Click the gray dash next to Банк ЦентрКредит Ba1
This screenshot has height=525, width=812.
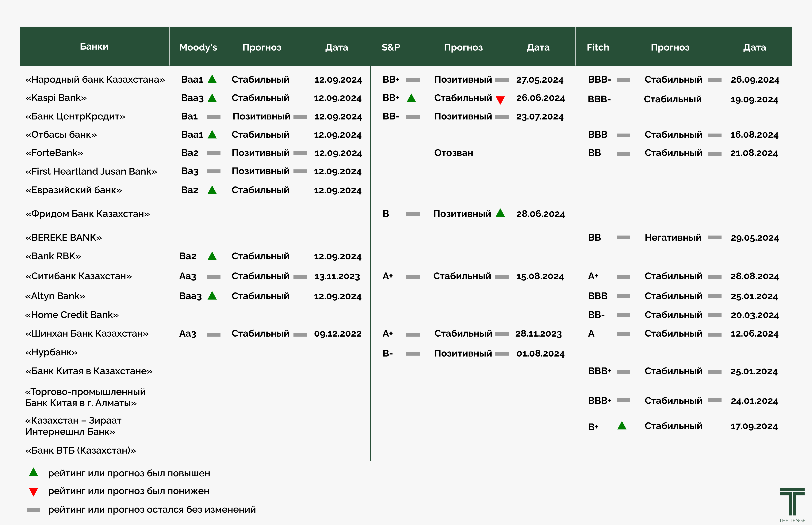(214, 117)
